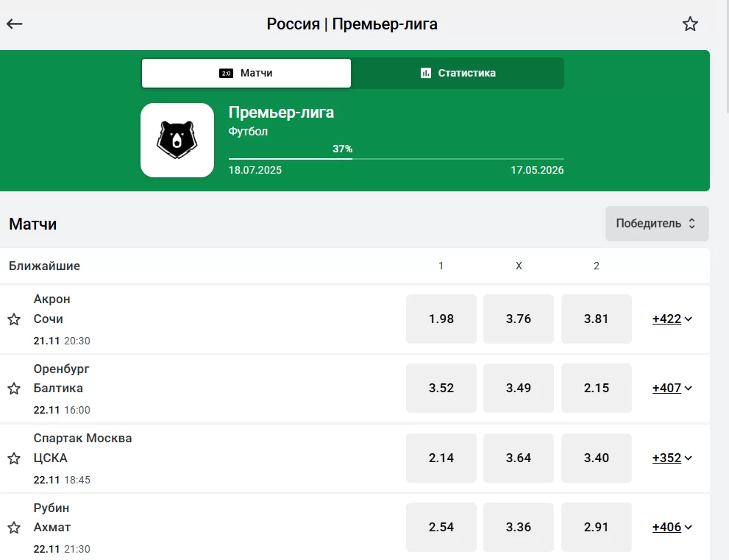Open the Победитель market dropdown

coord(656,224)
